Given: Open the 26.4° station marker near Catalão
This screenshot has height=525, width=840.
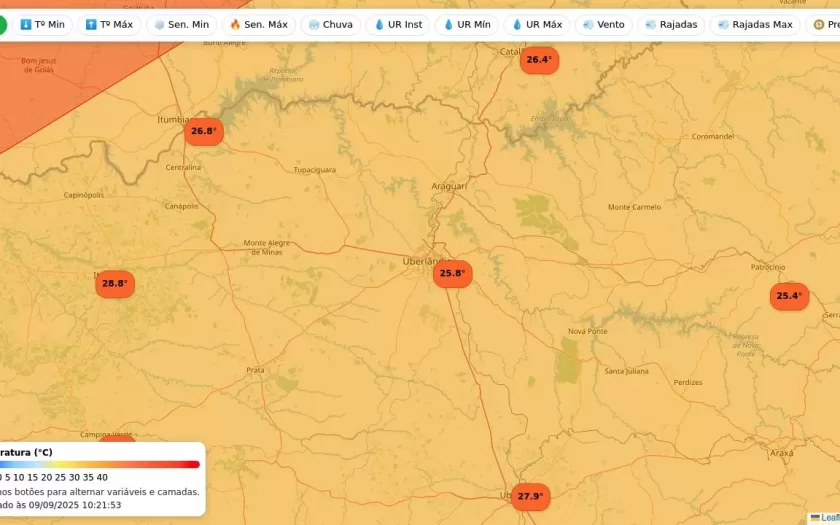Looking at the screenshot, I should coord(539,60).
